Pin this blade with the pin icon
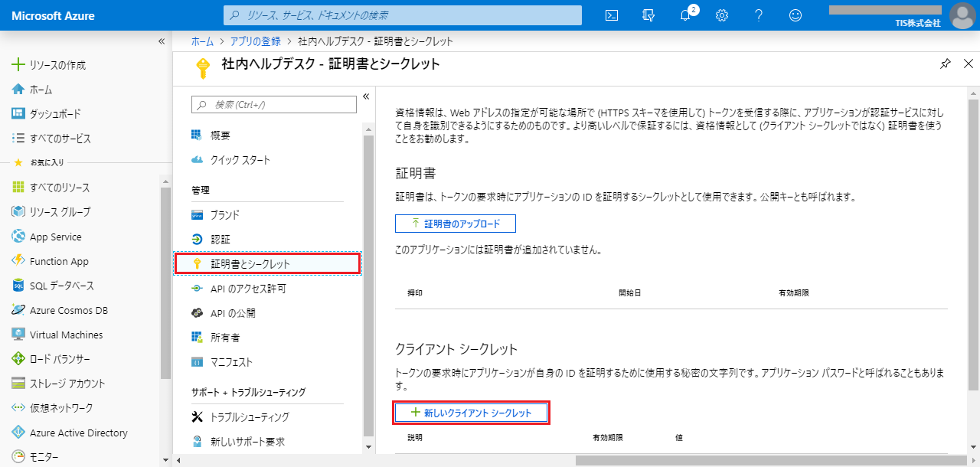The width and height of the screenshot is (980, 467). coord(946,64)
